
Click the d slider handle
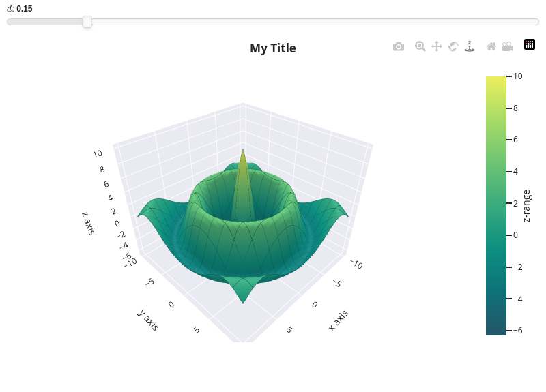click(87, 22)
